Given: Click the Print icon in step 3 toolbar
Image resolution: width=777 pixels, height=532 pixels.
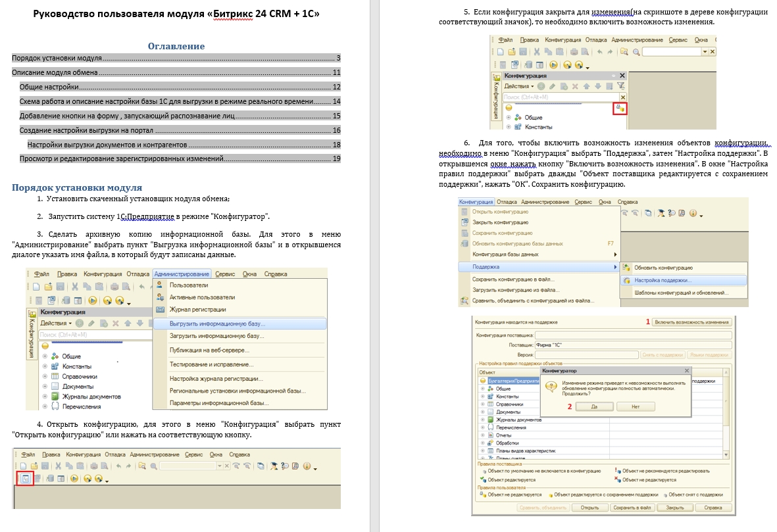Looking at the screenshot, I should [114, 286].
